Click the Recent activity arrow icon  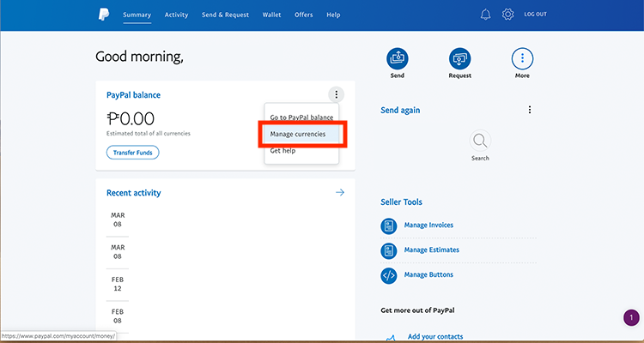click(x=340, y=192)
